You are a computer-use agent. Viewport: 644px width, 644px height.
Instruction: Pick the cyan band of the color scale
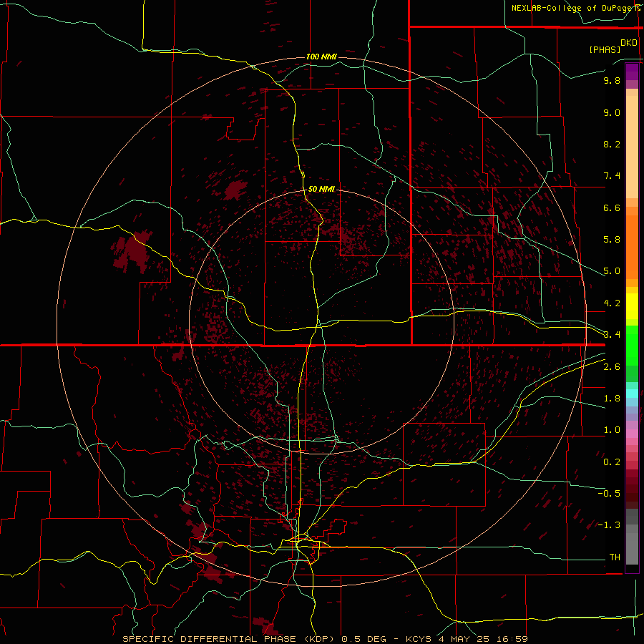632,394
